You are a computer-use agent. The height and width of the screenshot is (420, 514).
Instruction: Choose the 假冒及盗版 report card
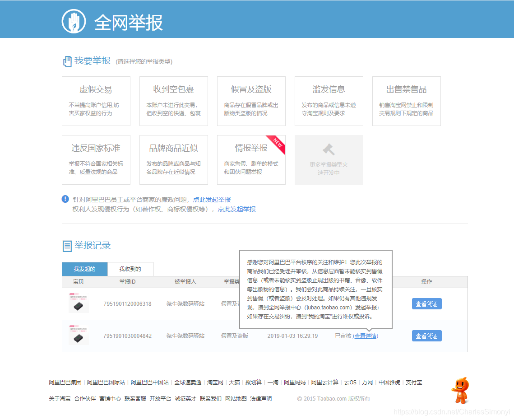click(x=251, y=101)
